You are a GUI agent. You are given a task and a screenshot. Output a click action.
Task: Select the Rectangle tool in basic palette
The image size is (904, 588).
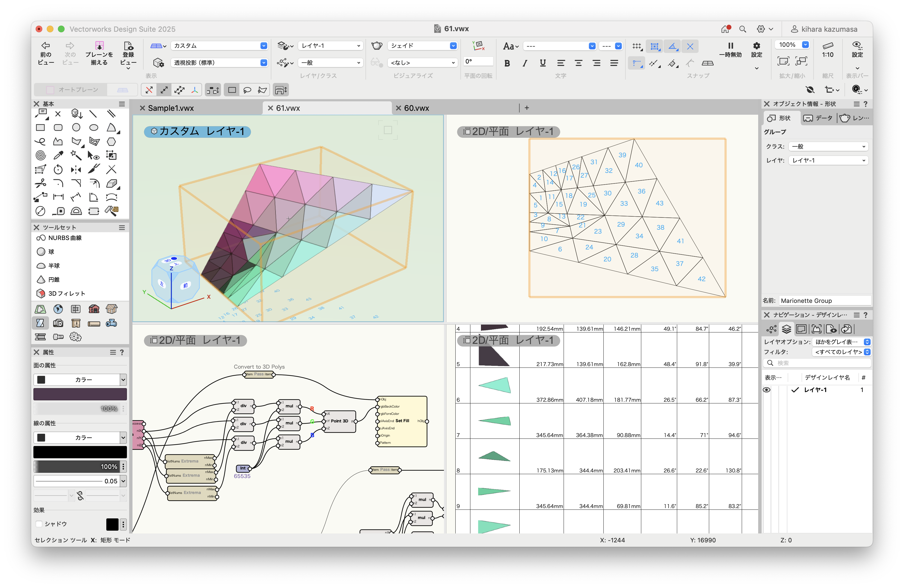click(x=40, y=128)
